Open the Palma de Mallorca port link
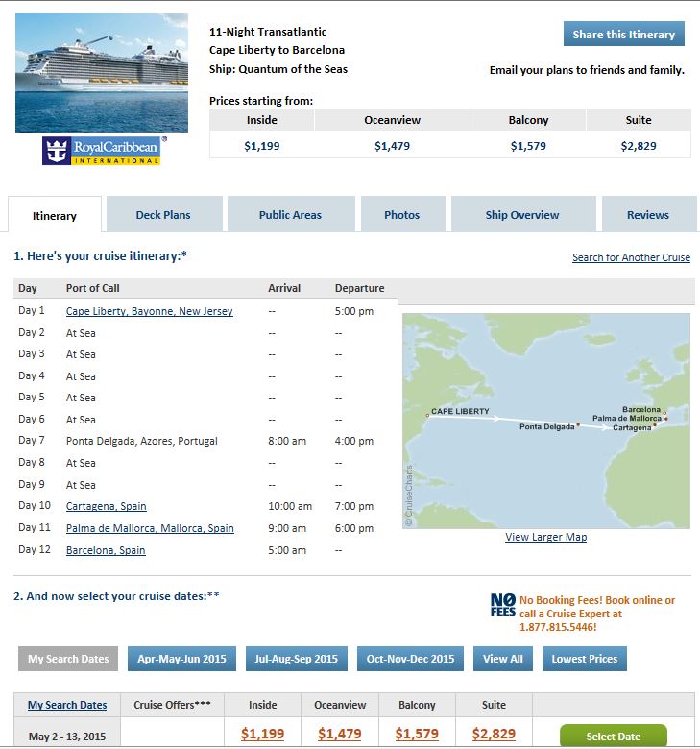Viewport: 700px width, 749px height. 149,528
